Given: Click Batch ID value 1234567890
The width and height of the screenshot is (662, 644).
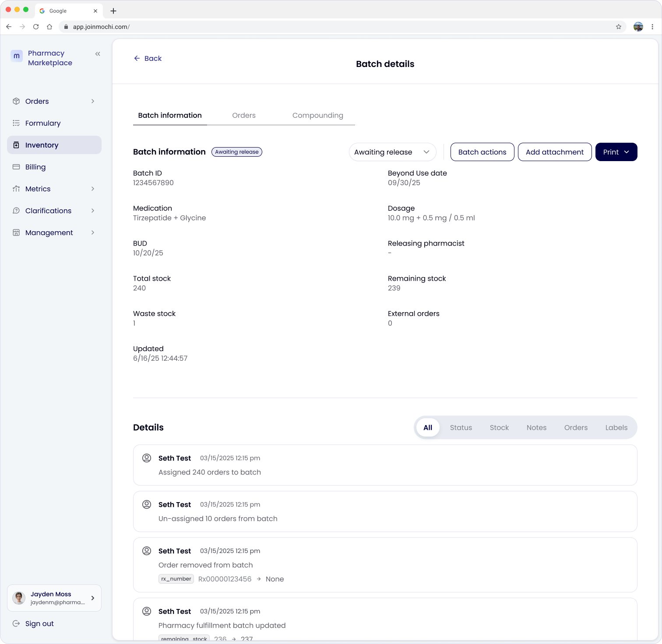Looking at the screenshot, I should (153, 183).
